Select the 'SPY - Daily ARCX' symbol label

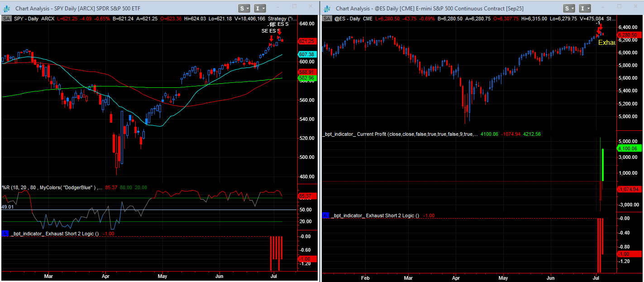(35, 19)
